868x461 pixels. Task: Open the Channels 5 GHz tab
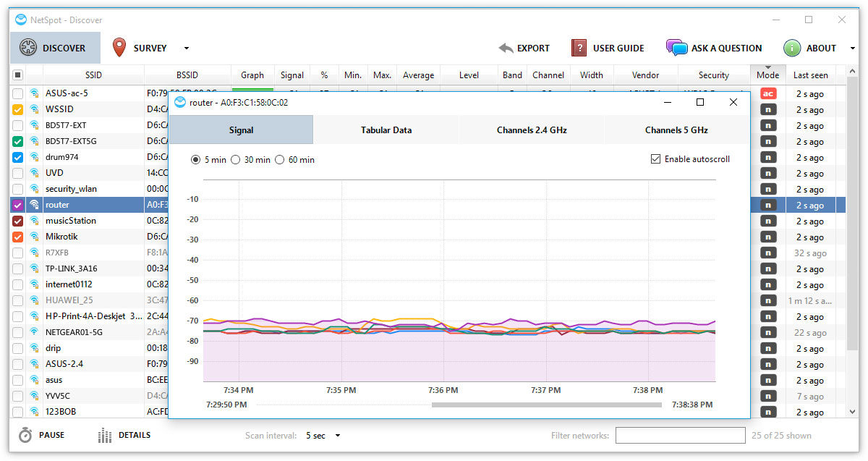tap(676, 130)
